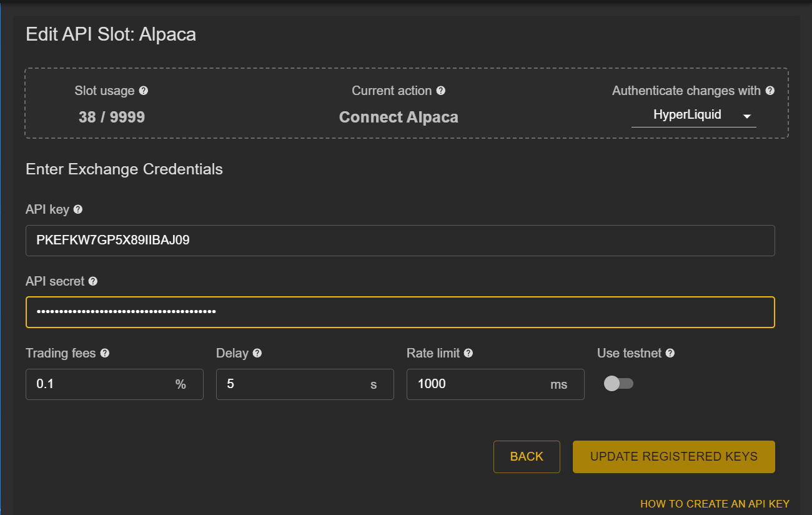Image resolution: width=812 pixels, height=515 pixels.
Task: Open the HyperLiquid authentication dropdown
Action: 694,115
